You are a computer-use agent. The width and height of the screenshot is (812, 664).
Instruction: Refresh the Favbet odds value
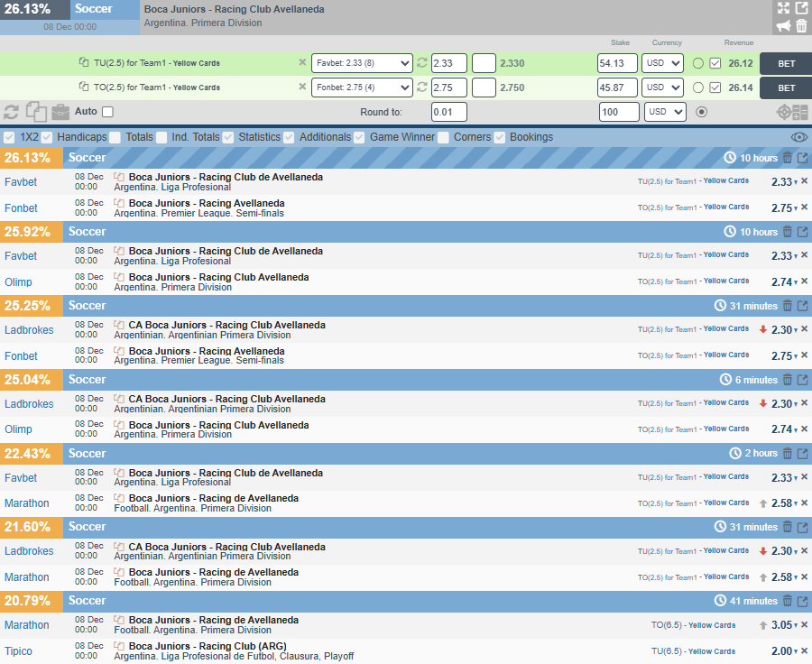422,62
